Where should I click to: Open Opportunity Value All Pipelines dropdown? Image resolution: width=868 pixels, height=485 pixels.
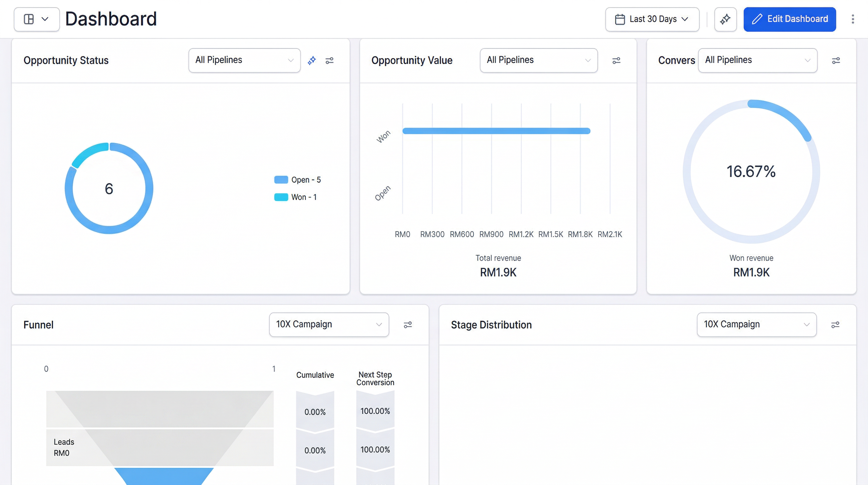[538, 60]
